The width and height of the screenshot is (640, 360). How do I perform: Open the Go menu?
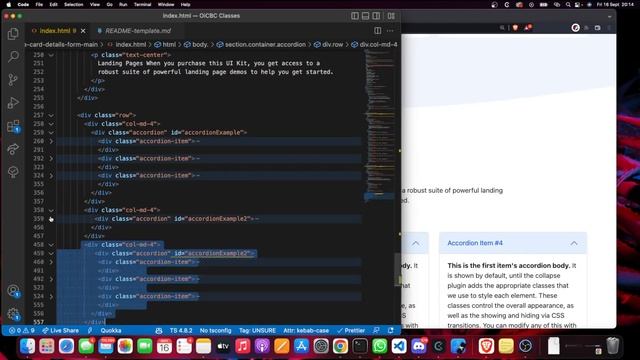click(109, 4)
